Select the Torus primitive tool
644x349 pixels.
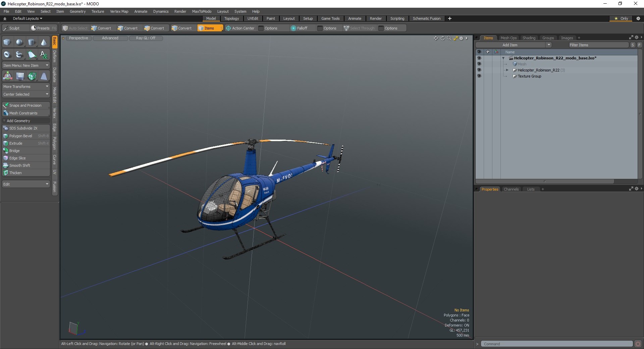pos(7,54)
